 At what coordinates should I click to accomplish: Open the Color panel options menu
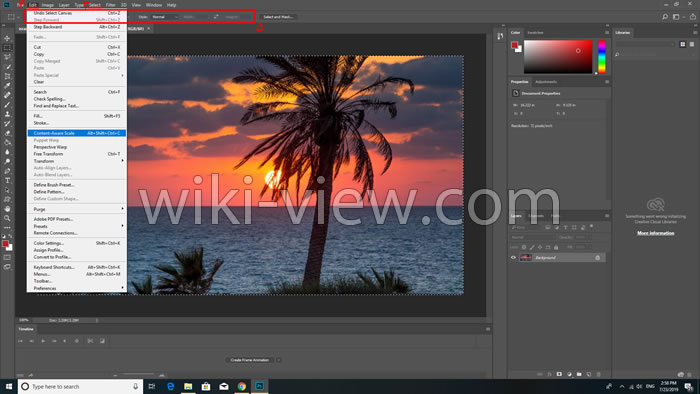pyautogui.click(x=607, y=33)
